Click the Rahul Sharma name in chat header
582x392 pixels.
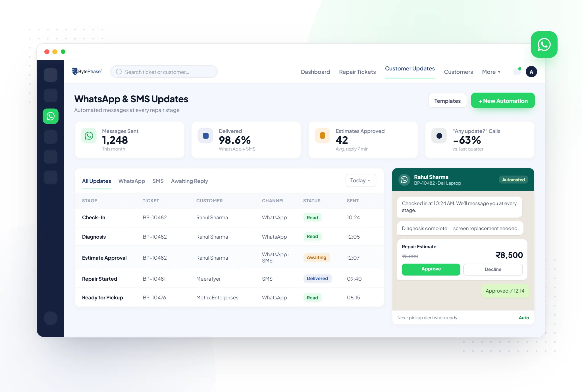[431, 177]
